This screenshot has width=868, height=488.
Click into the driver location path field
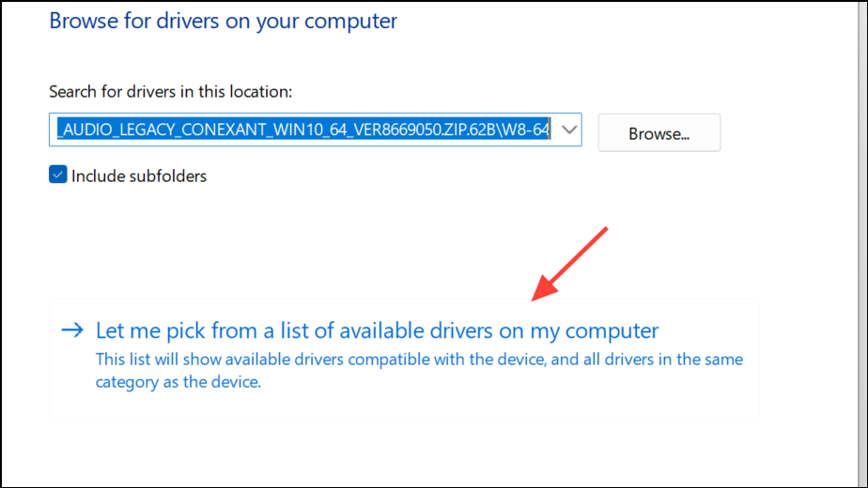[301, 130]
